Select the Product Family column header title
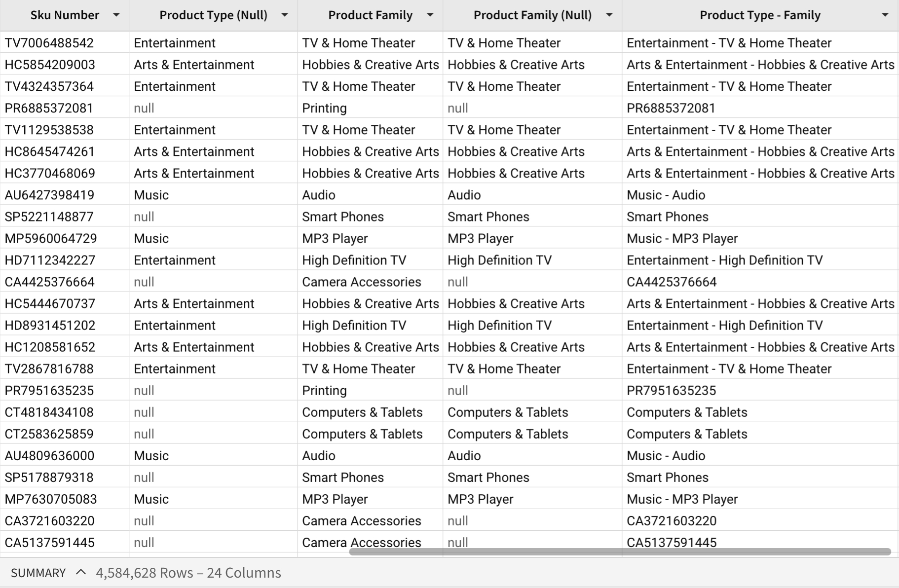This screenshot has width=899, height=588. pyautogui.click(x=370, y=15)
